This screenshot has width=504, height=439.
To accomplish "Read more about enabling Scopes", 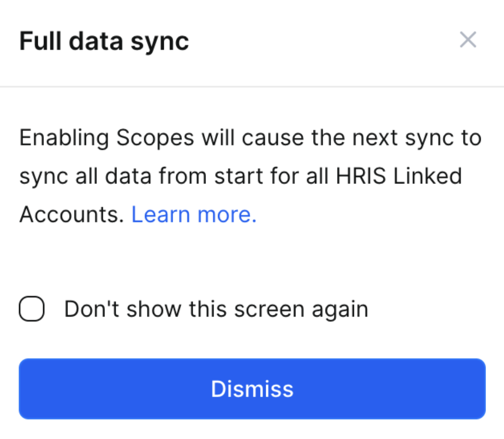I will 194,214.
